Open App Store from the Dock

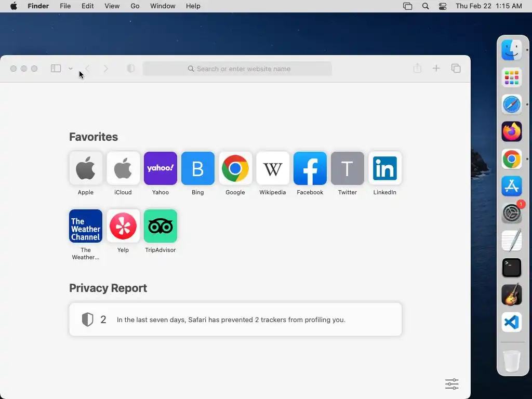(512, 186)
